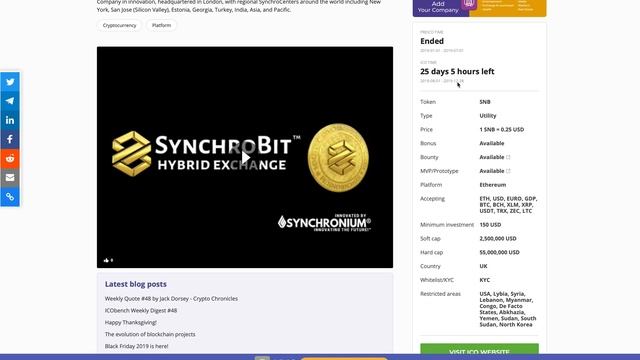Image resolution: width=640 pixels, height=360 pixels.
Task: Open ICObench Weekly Digest #48 post
Action: (141, 311)
